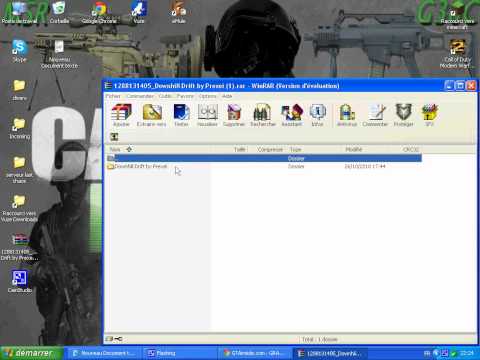Click the 1288131405_Downhi WinRAR taskbar button
480x360 pixels.
pyautogui.click(x=330, y=353)
